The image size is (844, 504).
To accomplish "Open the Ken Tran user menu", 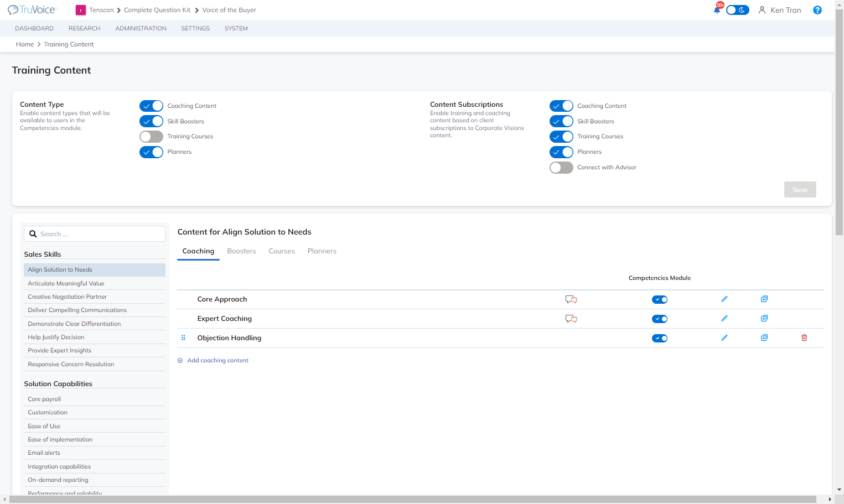I will pos(780,10).
